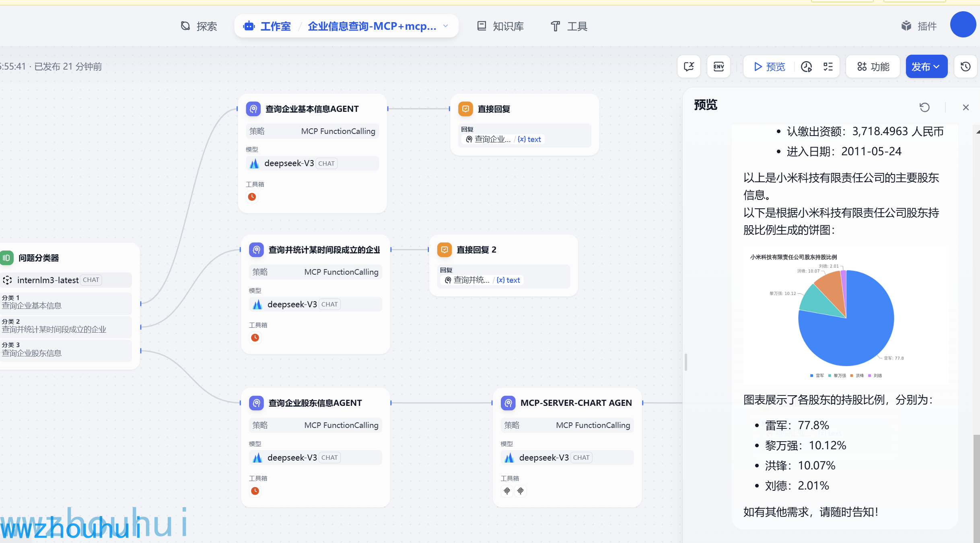This screenshot has width=980, height=543.
Task: Click toolbox tool icon in 查询并统计 agent node
Action: [x=255, y=337]
